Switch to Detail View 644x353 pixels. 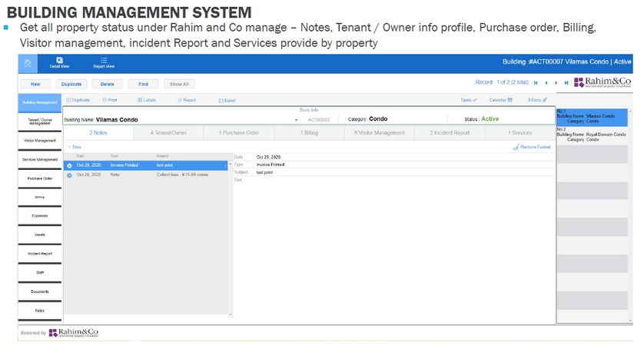(x=59, y=62)
